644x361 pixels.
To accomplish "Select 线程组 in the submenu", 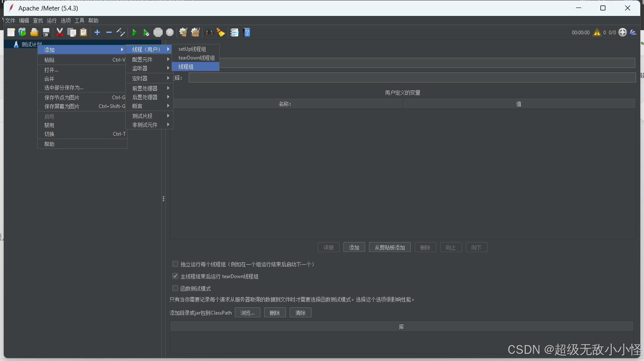I will pos(196,67).
